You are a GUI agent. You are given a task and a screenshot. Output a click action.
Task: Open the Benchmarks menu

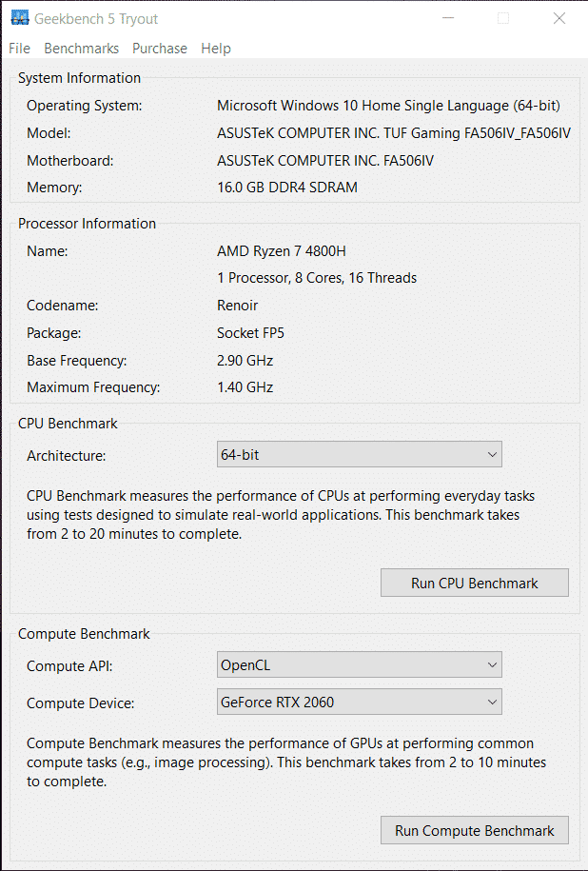click(x=82, y=49)
